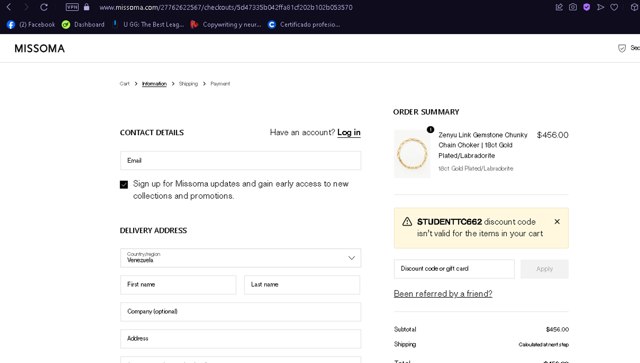Click the heart bookmark icon
640x363 pixels.
tap(614, 7)
